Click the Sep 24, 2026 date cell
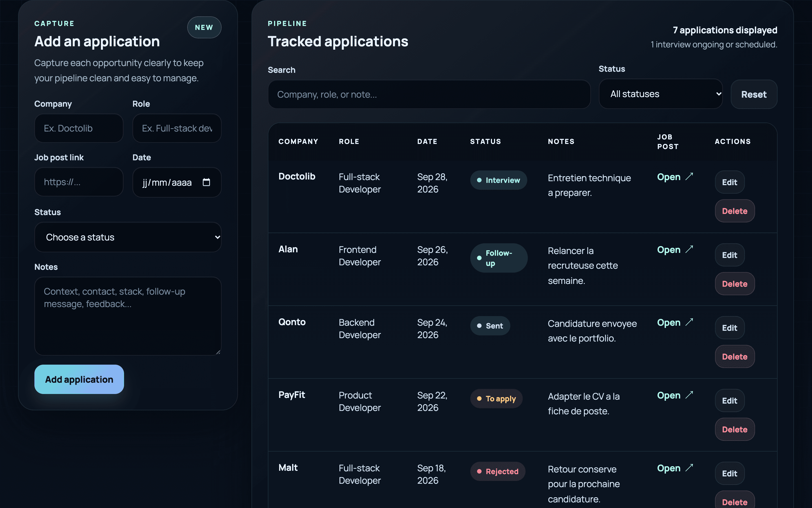 (432, 329)
